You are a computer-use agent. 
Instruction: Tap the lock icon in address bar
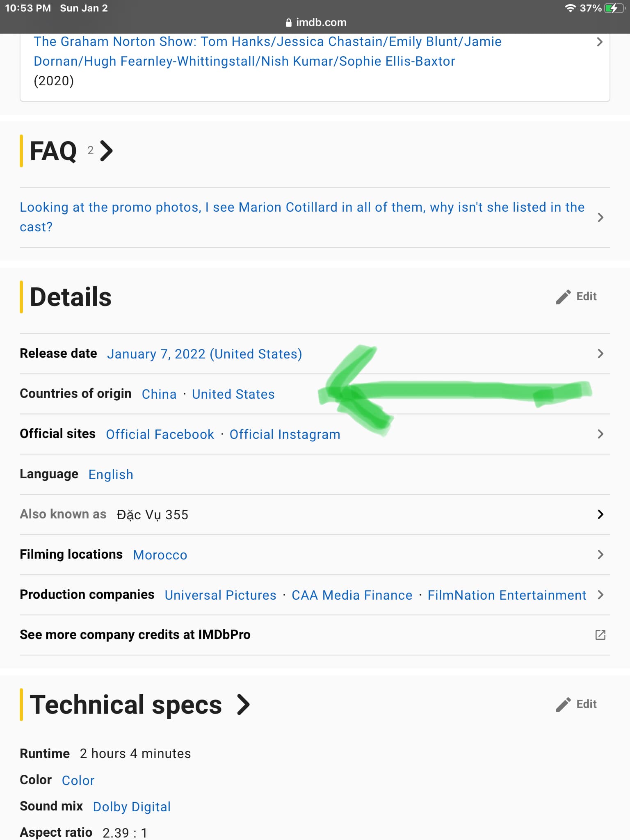click(x=289, y=23)
